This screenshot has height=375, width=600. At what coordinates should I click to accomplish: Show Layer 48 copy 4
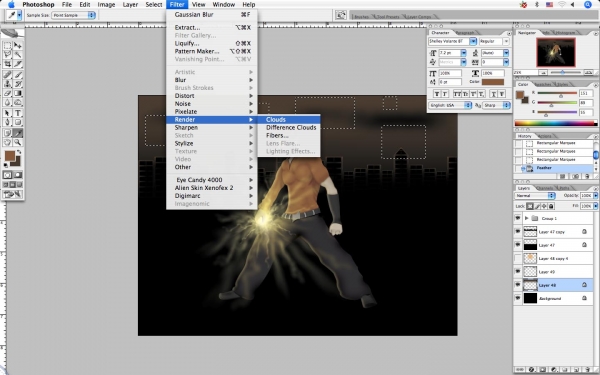tap(518, 258)
